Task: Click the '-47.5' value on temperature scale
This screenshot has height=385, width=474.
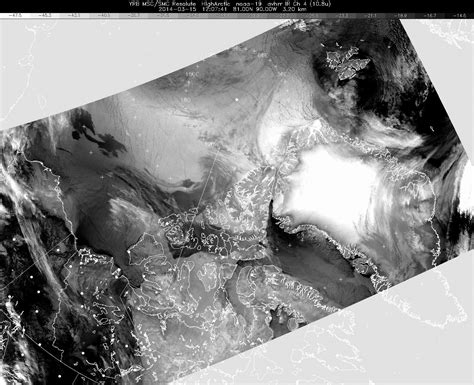Action: click(16, 15)
